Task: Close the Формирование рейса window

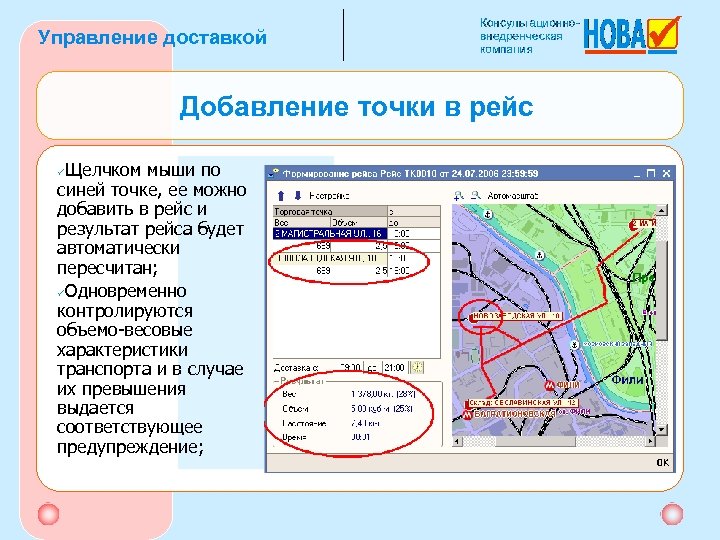Action: point(666,174)
